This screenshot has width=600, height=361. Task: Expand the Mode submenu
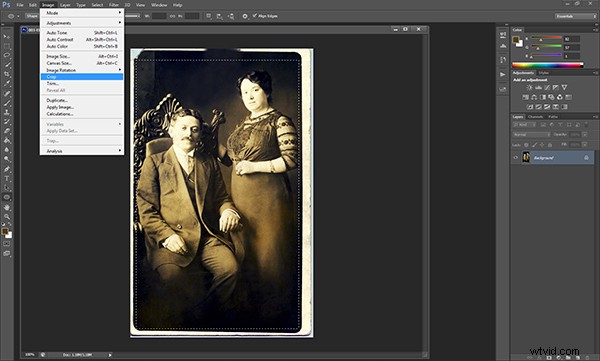click(82, 13)
